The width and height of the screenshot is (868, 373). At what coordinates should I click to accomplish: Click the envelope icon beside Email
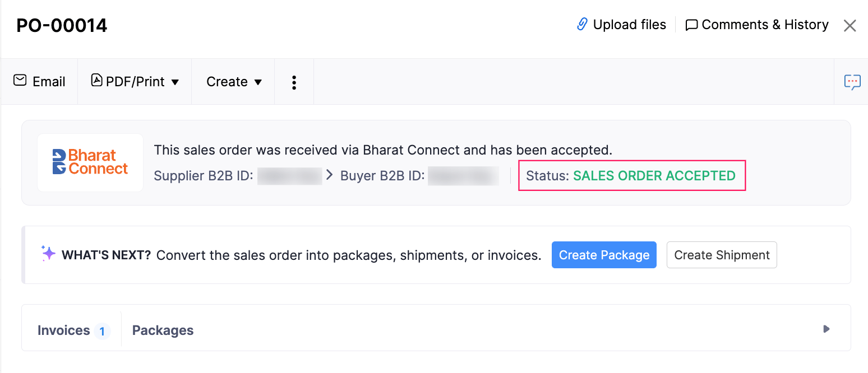click(x=20, y=81)
